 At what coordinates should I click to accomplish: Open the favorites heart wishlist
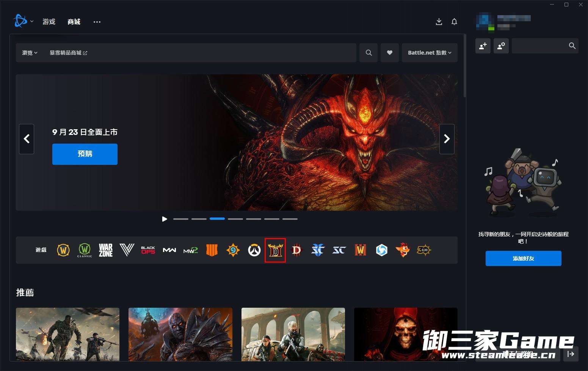tap(389, 53)
